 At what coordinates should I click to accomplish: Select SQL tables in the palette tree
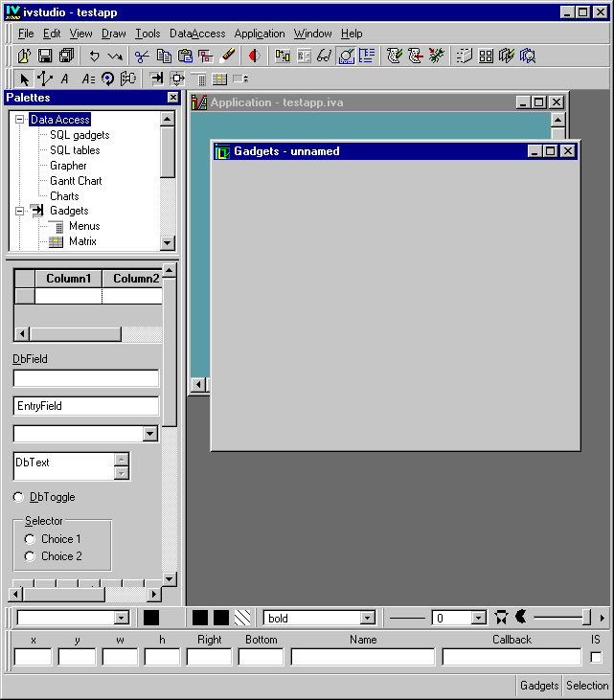[75, 150]
